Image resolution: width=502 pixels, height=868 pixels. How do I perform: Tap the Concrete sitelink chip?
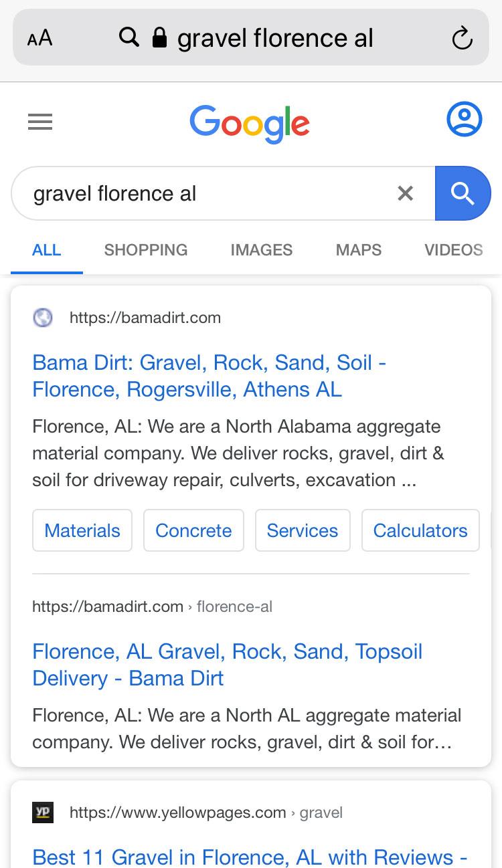[x=193, y=530]
